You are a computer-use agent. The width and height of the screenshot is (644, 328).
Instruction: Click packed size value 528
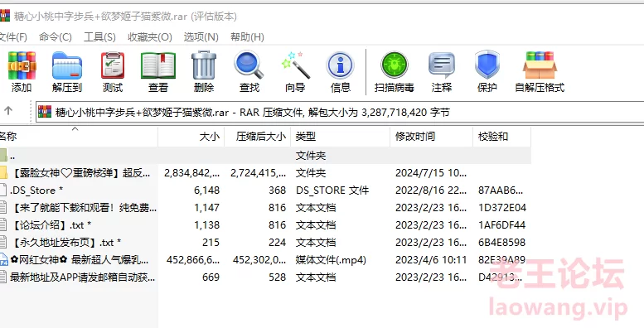(x=277, y=277)
